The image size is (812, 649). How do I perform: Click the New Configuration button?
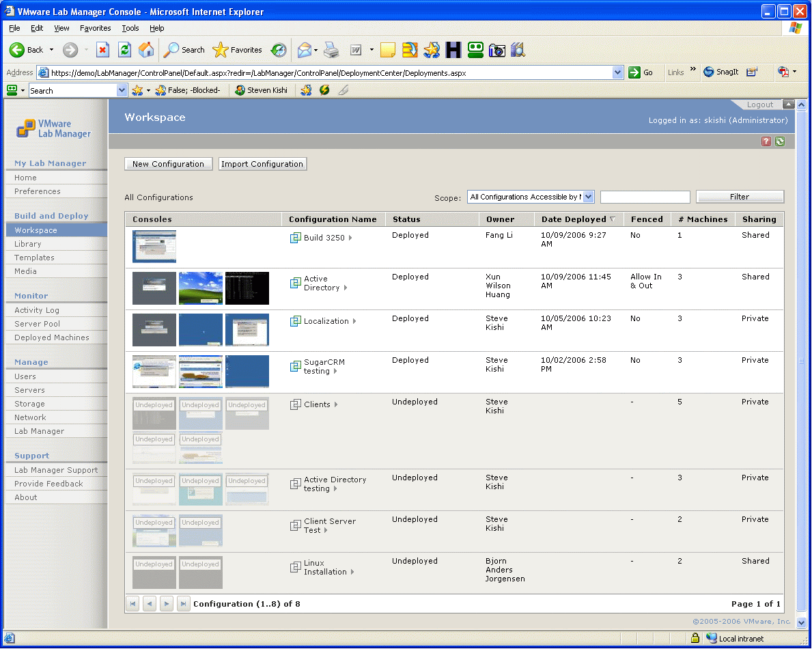click(x=168, y=164)
